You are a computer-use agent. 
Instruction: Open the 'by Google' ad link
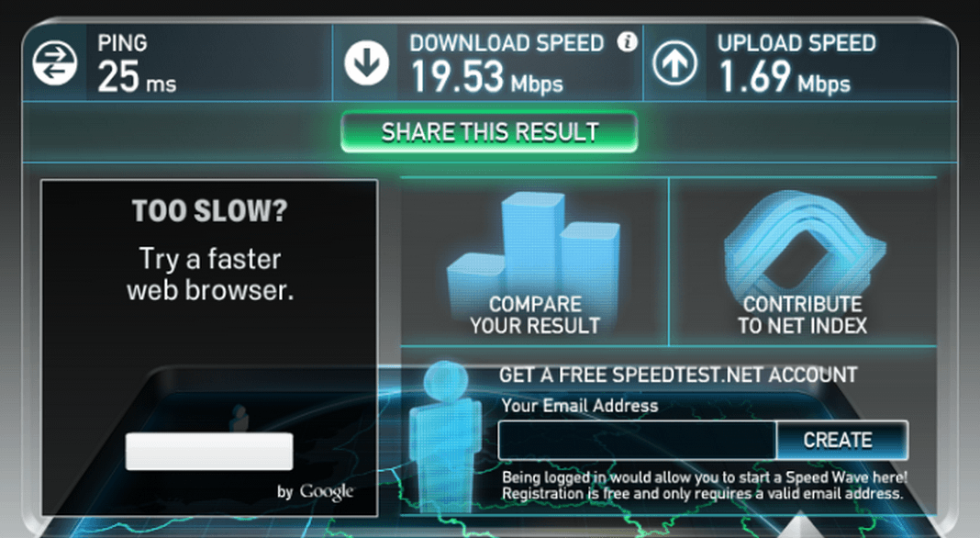(x=316, y=492)
